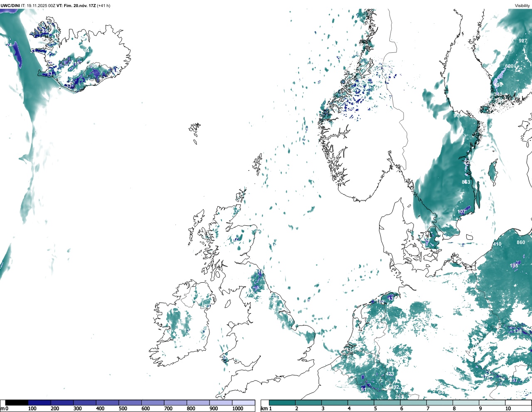Click the pale lavender 1000 m legend swatch
The height and width of the screenshot is (412, 532).
click(243, 402)
